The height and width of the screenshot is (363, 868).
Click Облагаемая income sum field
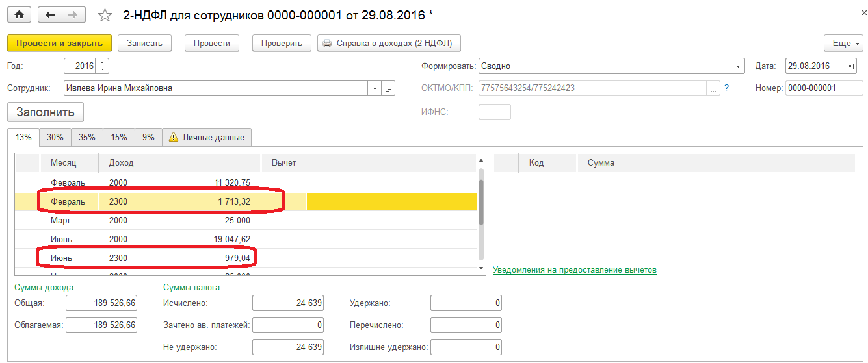pyautogui.click(x=101, y=325)
